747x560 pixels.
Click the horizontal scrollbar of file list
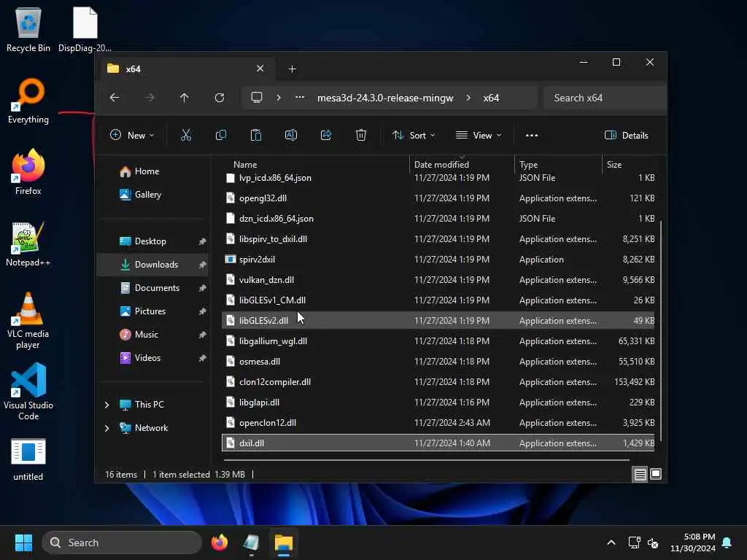[426, 460]
